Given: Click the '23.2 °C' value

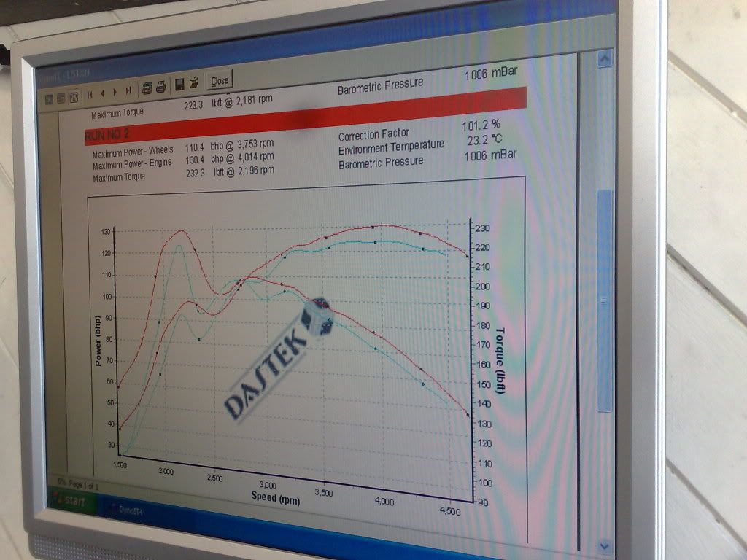Looking at the screenshot, I should click(x=484, y=140).
